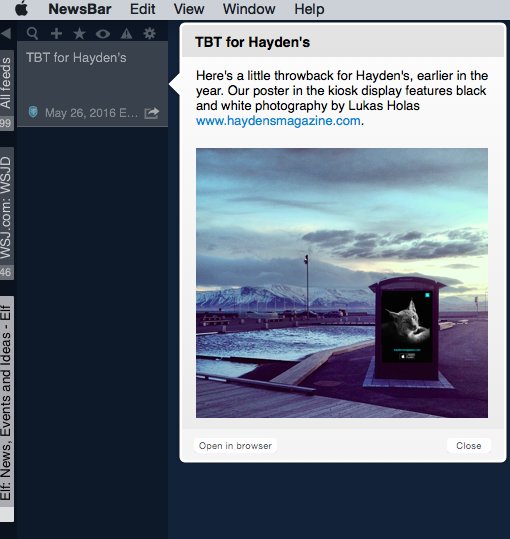Click the warning triangle icon
This screenshot has height=539, width=510.
point(126,33)
